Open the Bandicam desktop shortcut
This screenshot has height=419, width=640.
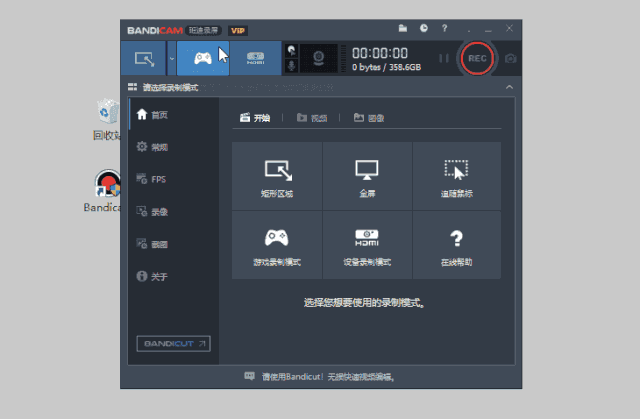tap(104, 191)
